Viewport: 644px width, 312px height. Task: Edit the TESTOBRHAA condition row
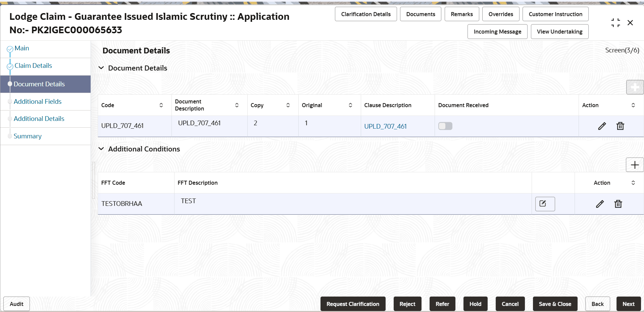pyautogui.click(x=600, y=204)
